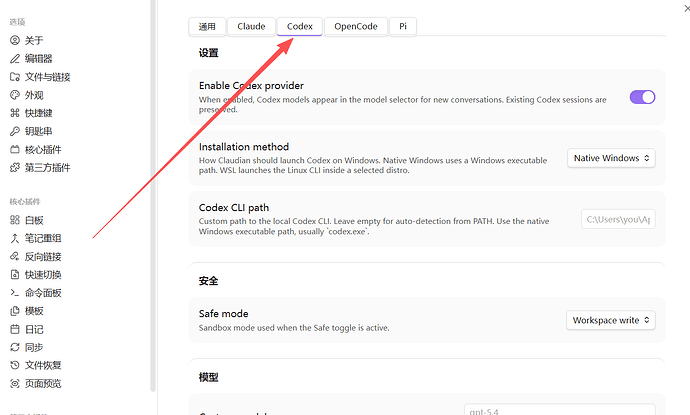Open the 第三方插件 puzzle icon
Viewport: 690px width, 415px height.
click(15, 168)
